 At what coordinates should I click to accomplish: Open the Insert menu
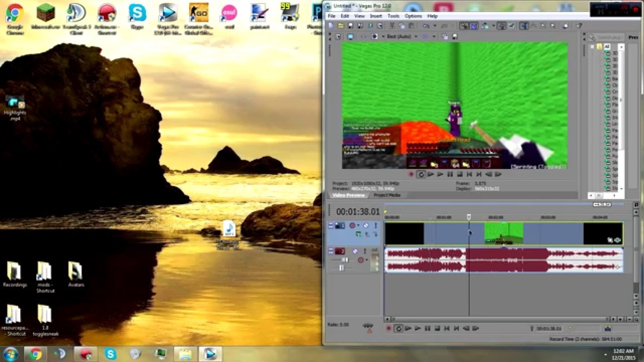click(x=376, y=16)
